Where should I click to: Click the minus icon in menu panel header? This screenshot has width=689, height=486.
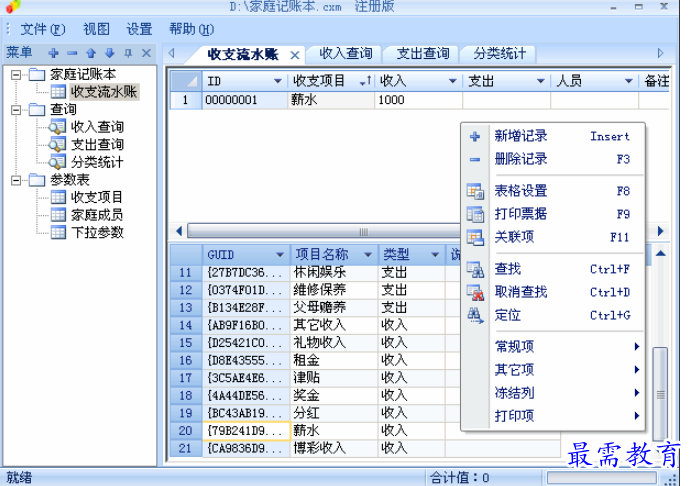[x=73, y=53]
